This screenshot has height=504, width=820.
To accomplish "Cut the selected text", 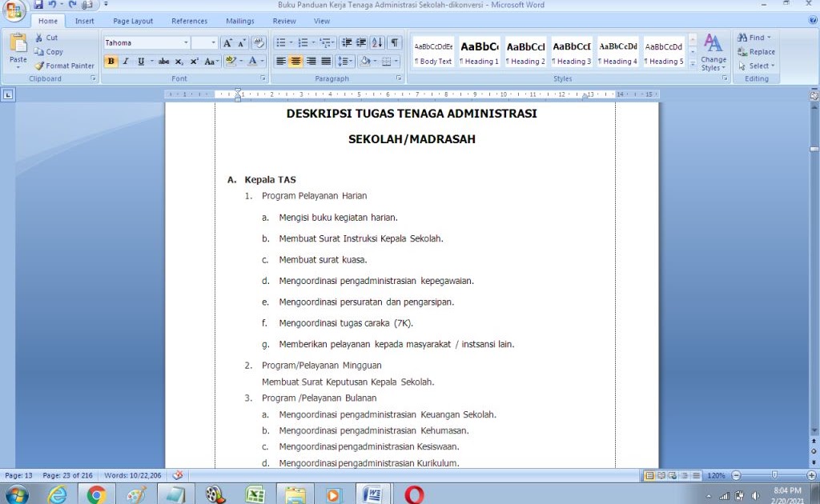I will (x=46, y=38).
